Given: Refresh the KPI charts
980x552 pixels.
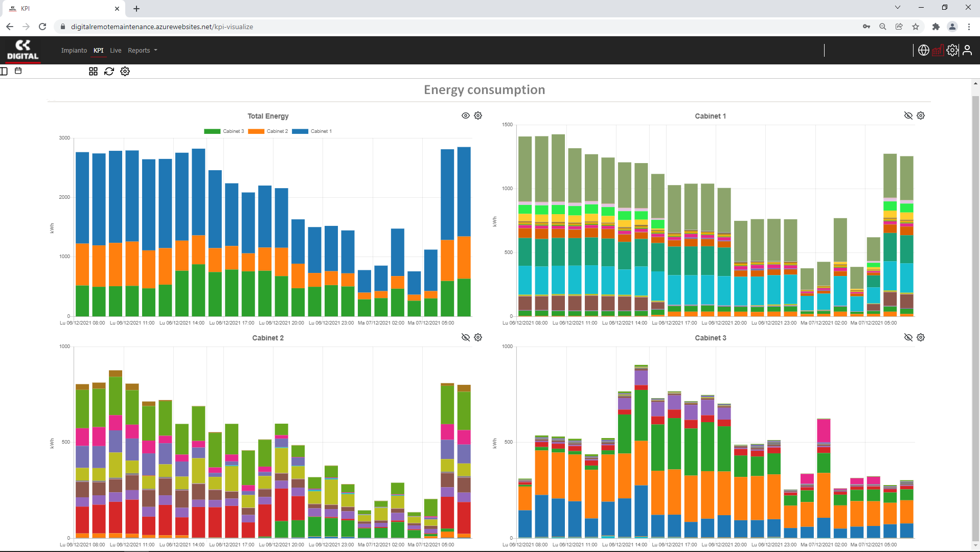Looking at the screenshot, I should point(109,72).
